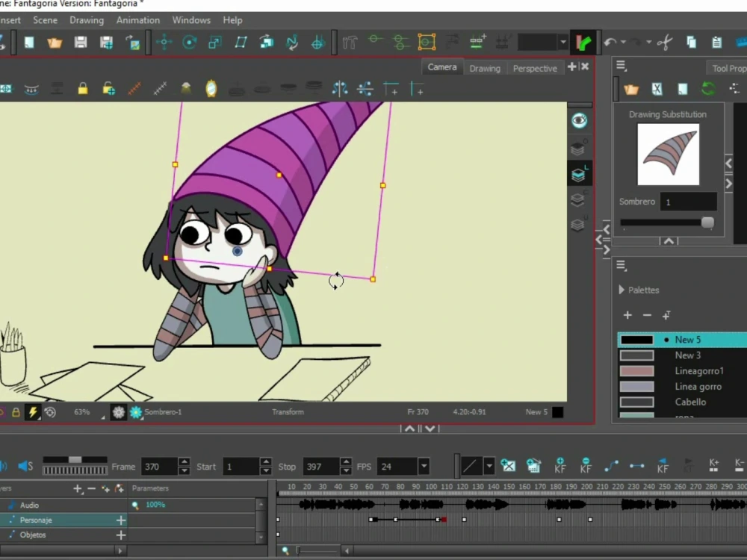Click the Frame number input field

(x=157, y=466)
